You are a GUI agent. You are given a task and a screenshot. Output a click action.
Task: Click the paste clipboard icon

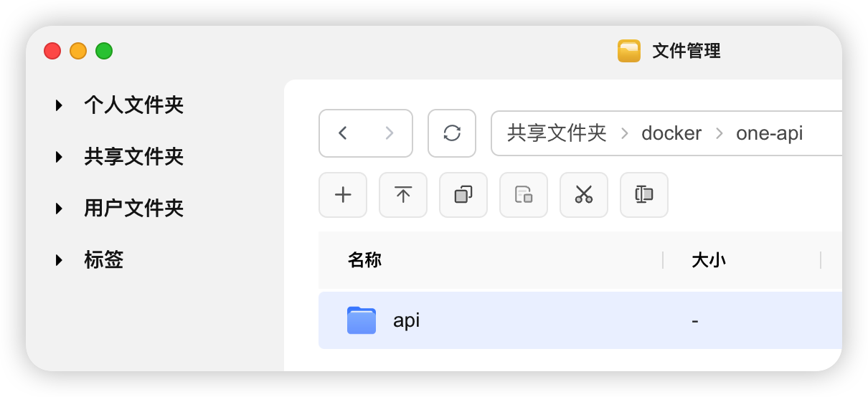click(524, 195)
